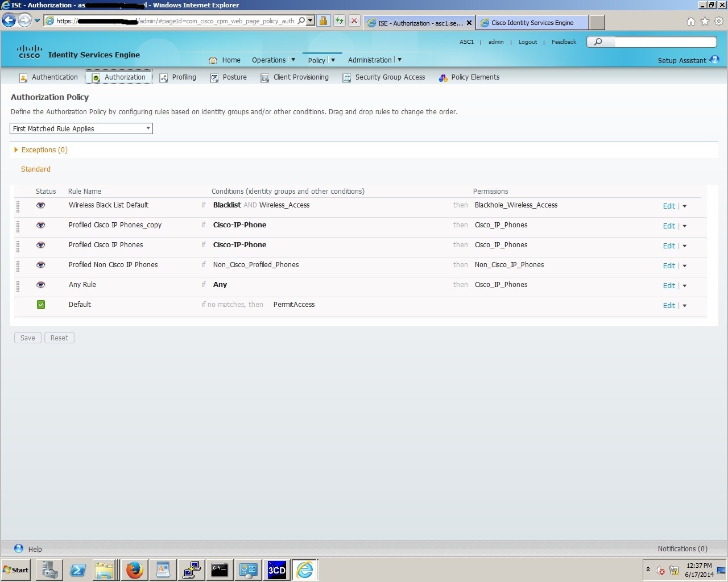Image resolution: width=728 pixels, height=582 pixels.
Task: Click Non_Cisco_Profiled_Phones condition text
Action: pos(256,265)
